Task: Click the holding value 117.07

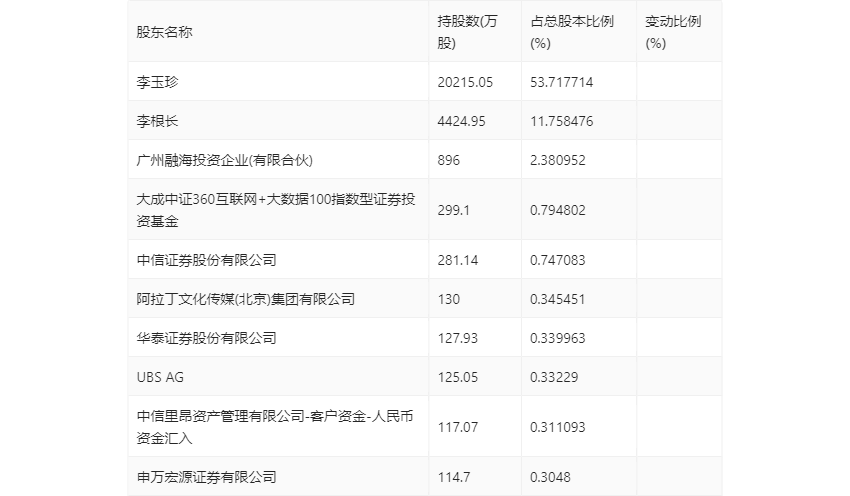Action: click(458, 427)
